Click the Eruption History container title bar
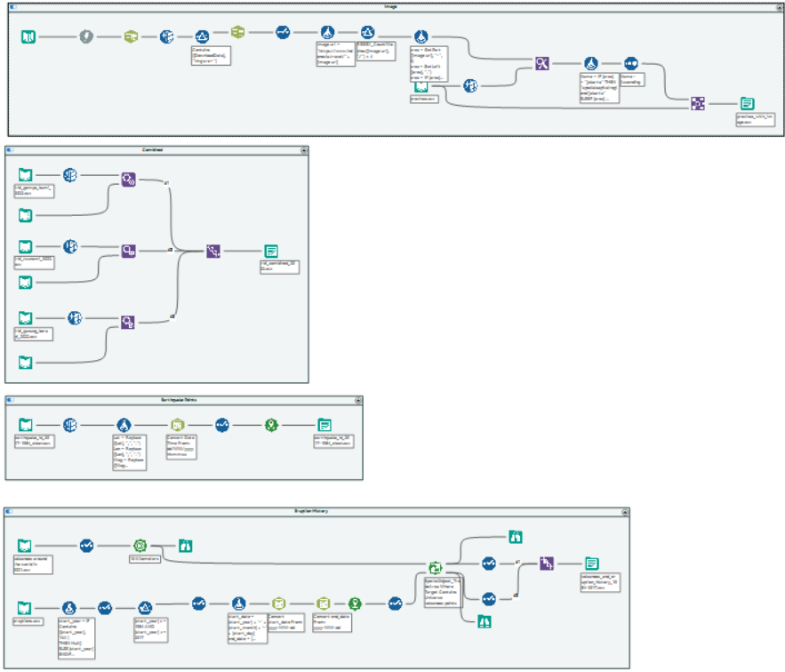785x672 pixels. (x=316, y=511)
